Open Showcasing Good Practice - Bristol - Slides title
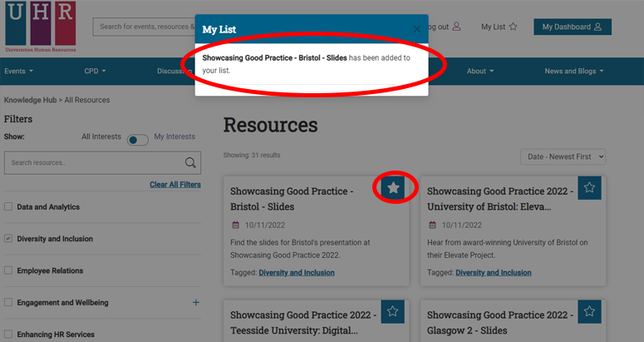 point(292,199)
